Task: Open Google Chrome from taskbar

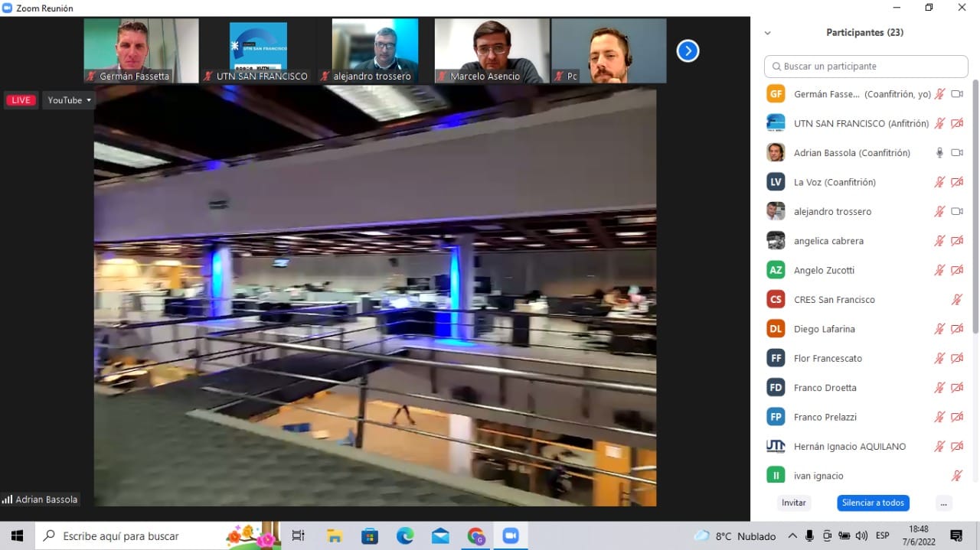Action: [x=475, y=535]
